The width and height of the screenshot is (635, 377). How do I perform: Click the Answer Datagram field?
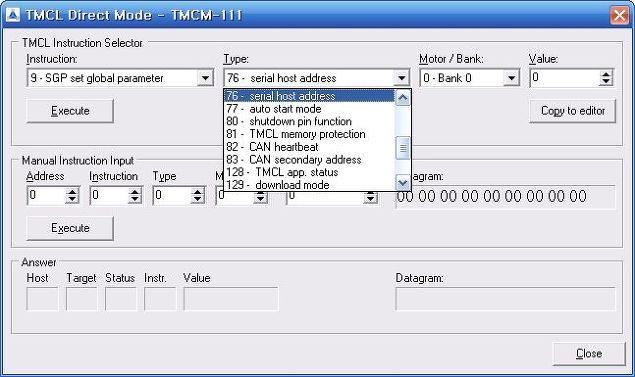pos(505,299)
